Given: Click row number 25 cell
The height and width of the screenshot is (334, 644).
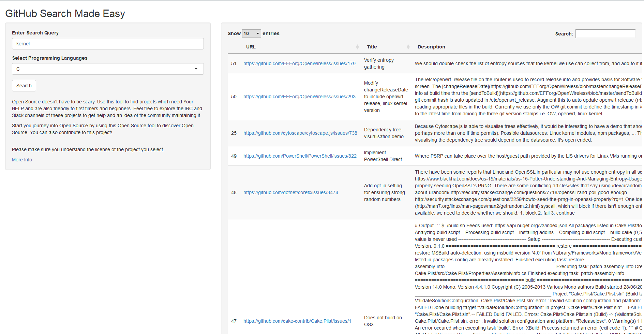Looking at the screenshot, I should coord(234,133).
